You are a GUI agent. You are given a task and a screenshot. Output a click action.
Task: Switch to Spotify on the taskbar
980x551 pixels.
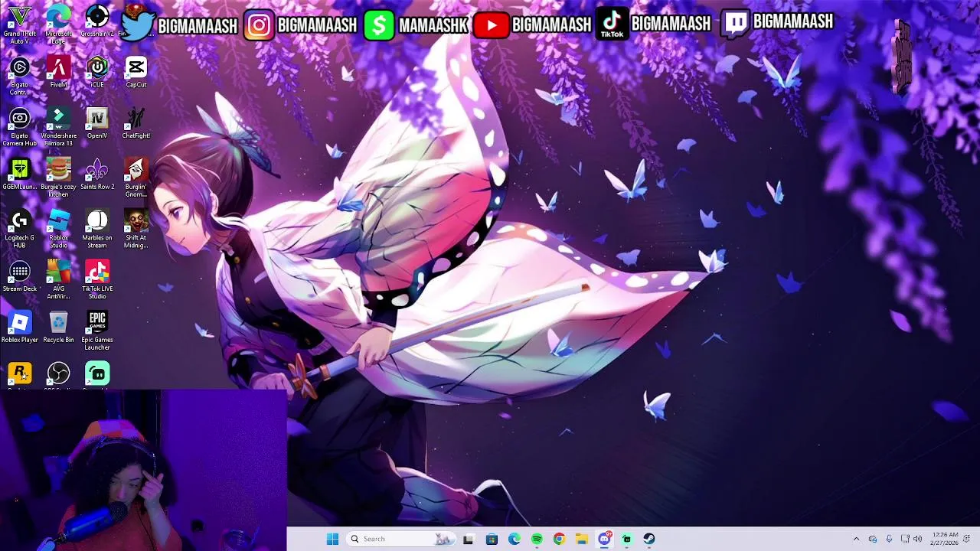click(x=537, y=539)
